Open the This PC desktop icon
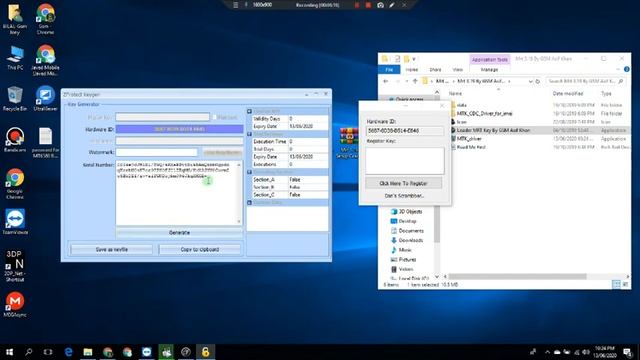The width and height of the screenshot is (640, 360). (x=15, y=58)
